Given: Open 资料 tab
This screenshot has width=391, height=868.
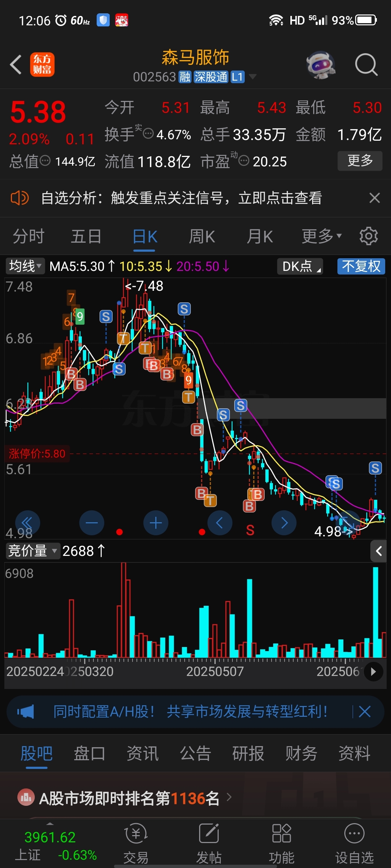Looking at the screenshot, I should 354,754.
